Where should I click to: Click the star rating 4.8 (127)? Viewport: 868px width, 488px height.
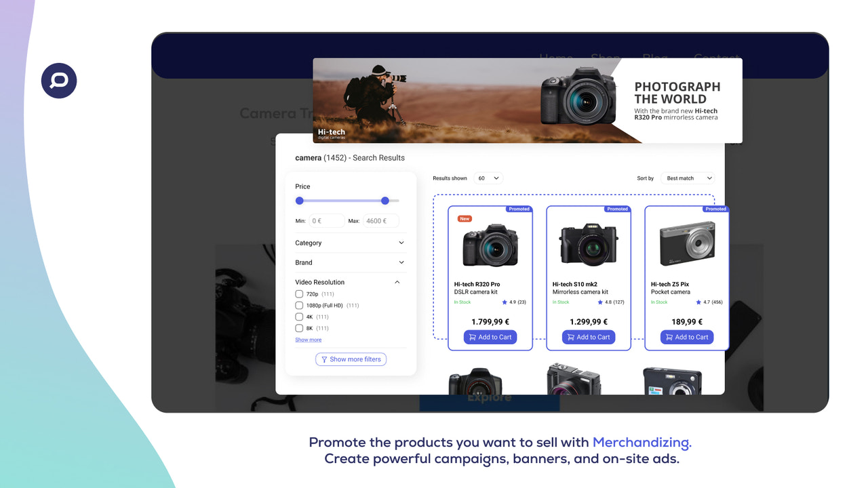[x=611, y=302]
